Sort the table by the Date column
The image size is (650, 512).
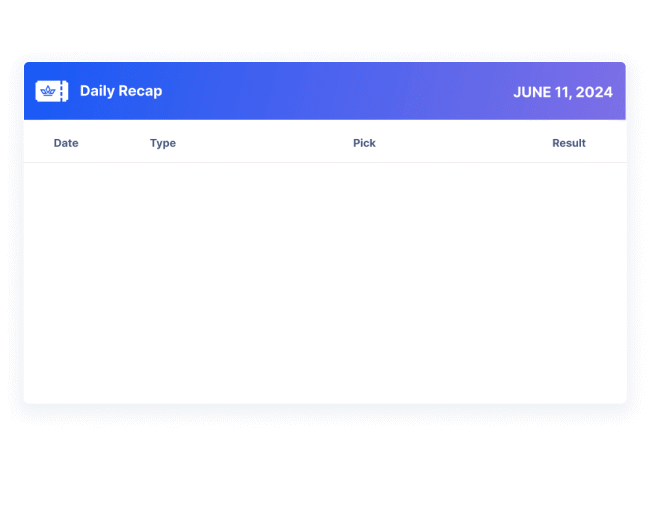click(x=66, y=143)
